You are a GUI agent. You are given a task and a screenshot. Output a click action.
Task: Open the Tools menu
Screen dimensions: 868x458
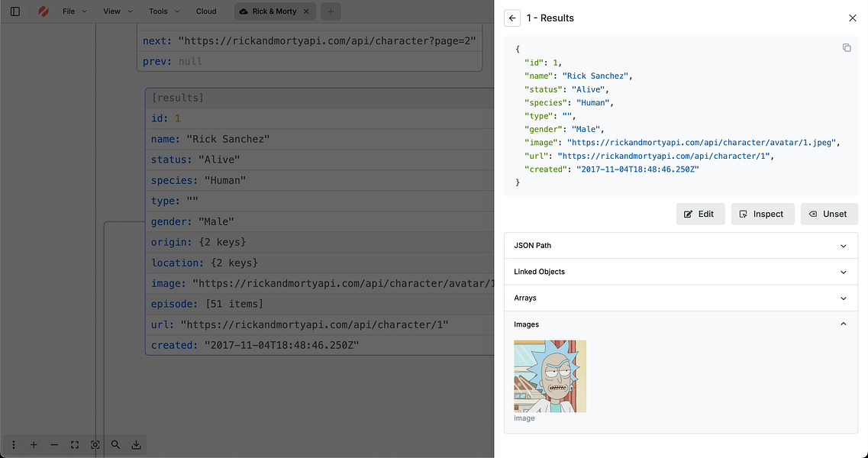[x=164, y=11]
